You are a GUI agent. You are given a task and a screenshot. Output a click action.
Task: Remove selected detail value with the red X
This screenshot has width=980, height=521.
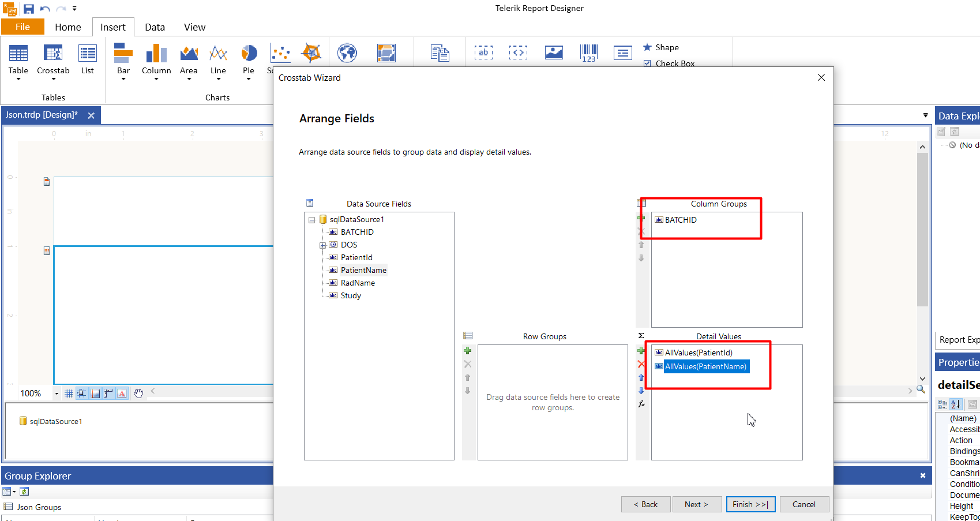(x=641, y=364)
